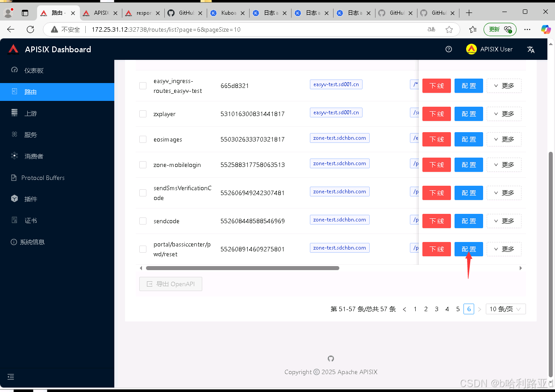
Task: Click 配置 for zone-mobilelogin
Action: tap(469, 165)
